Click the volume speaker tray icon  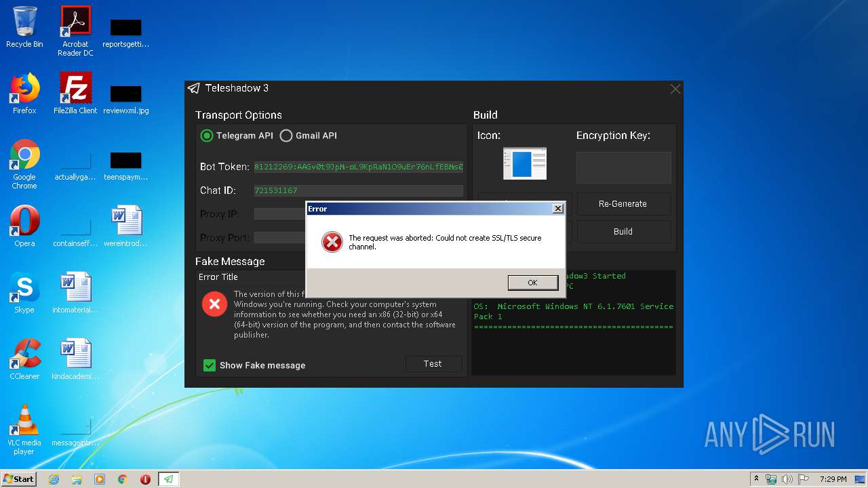[787, 479]
